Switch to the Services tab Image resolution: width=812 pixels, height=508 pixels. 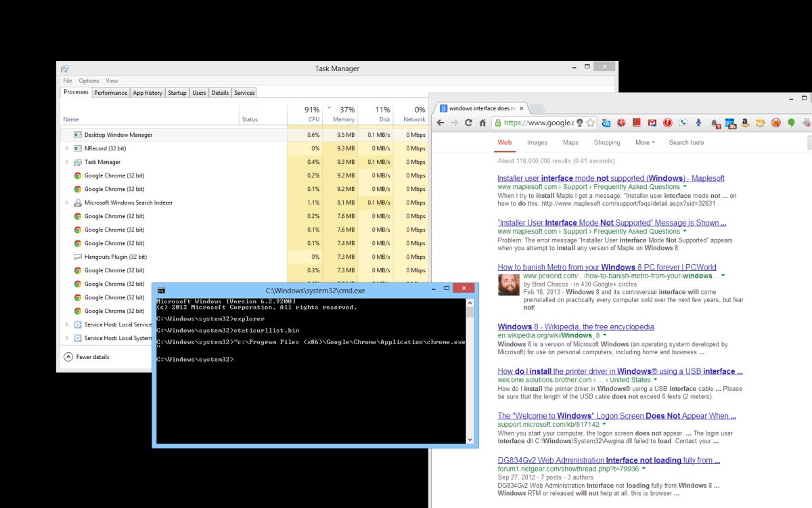coord(244,93)
